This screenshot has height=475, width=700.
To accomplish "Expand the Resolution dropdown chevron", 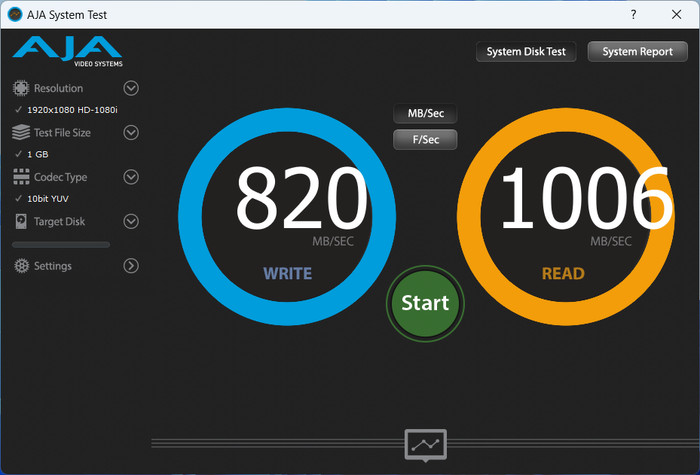I will tap(130, 88).
